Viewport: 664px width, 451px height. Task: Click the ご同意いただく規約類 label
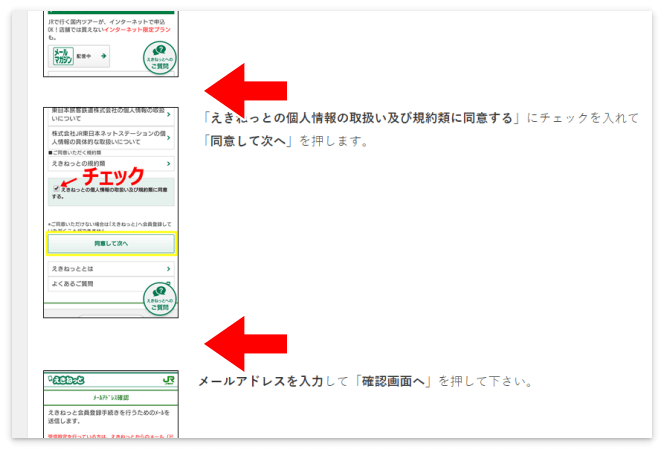75,152
